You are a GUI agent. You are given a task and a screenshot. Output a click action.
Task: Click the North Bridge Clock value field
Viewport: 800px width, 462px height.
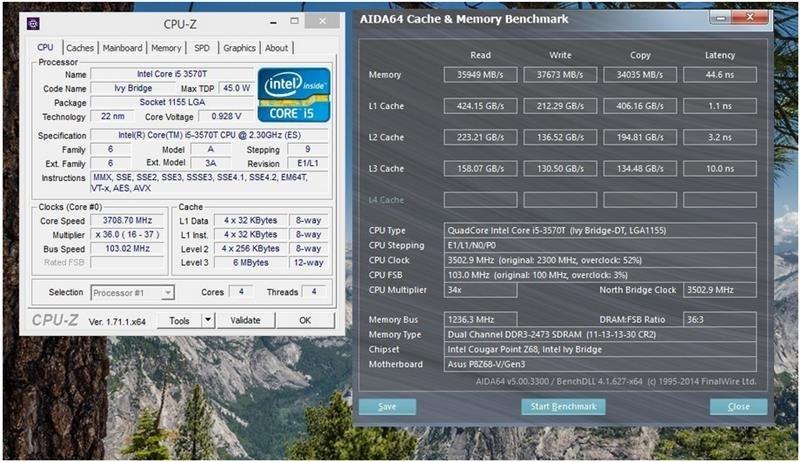pyautogui.click(x=720, y=290)
